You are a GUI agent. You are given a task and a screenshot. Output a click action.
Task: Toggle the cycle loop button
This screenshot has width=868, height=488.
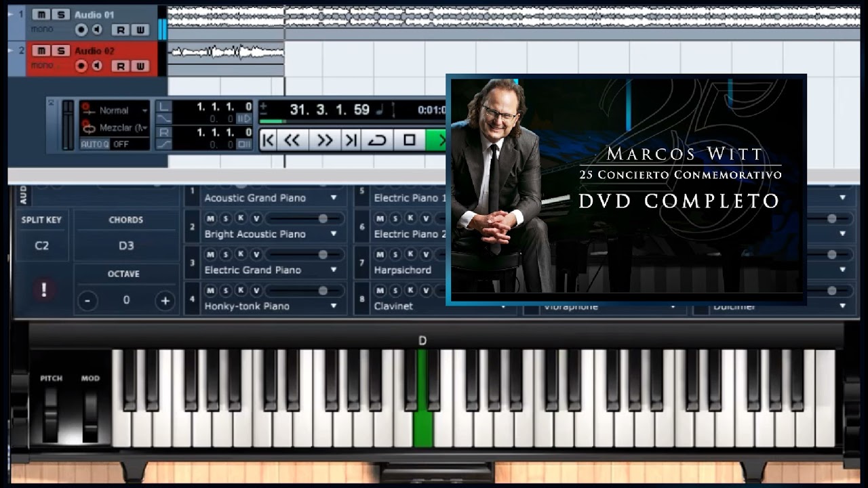point(377,140)
